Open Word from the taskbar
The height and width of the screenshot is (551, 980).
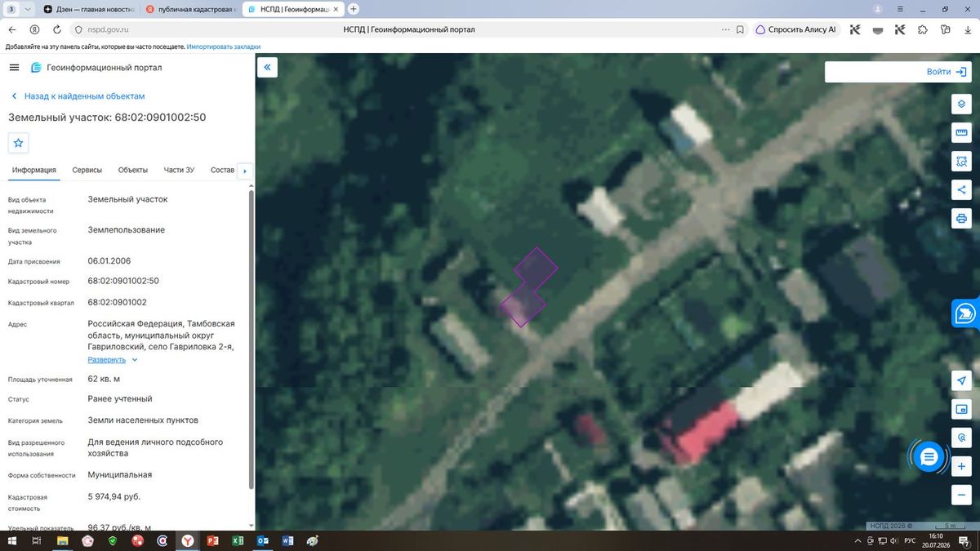coord(287,540)
